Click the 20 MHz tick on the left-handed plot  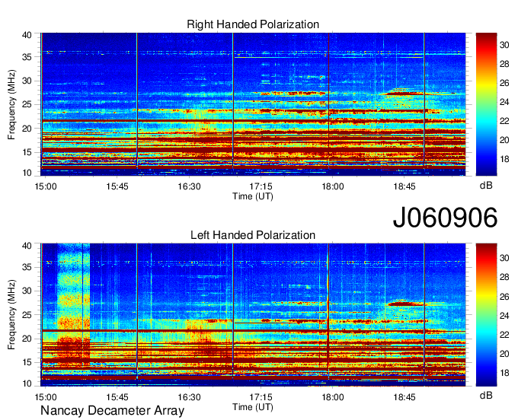[x=27, y=339]
